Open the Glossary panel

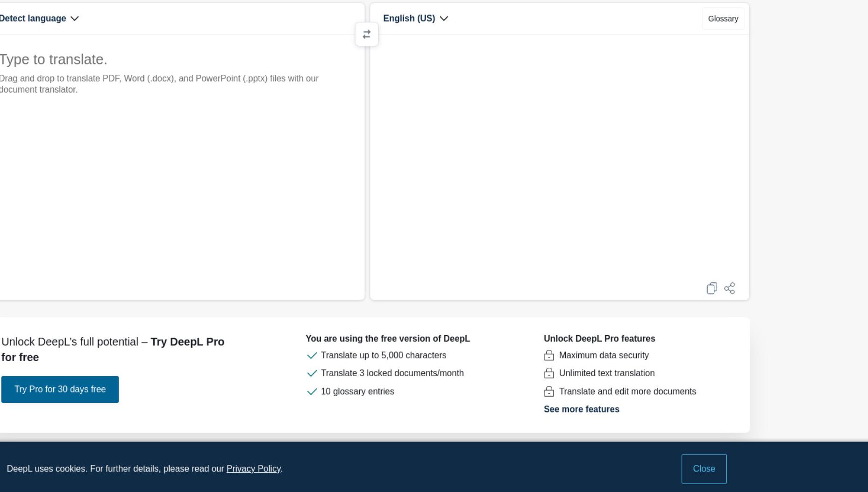click(x=723, y=19)
